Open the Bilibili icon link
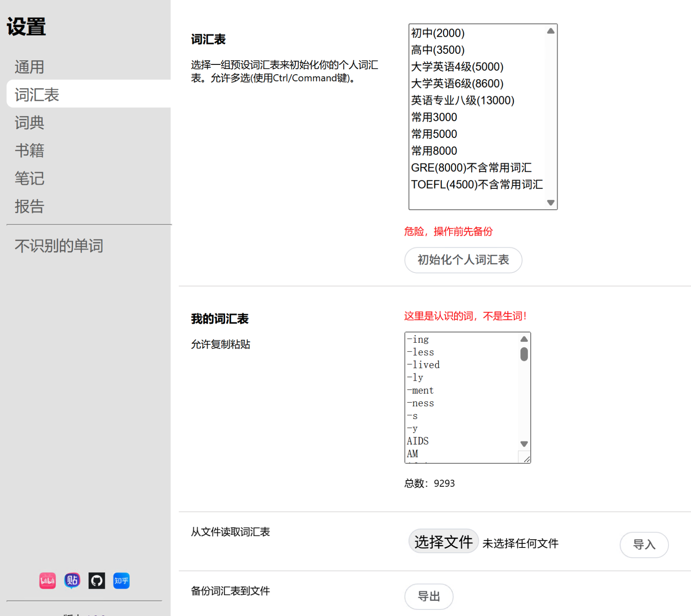The image size is (691, 616). coord(47,581)
